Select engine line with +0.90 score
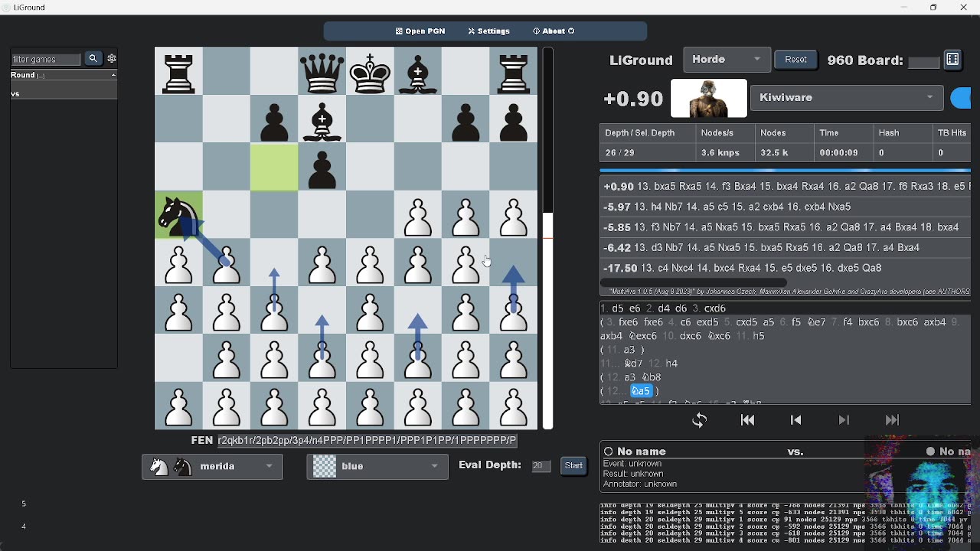The width and height of the screenshot is (980, 551). click(x=786, y=186)
